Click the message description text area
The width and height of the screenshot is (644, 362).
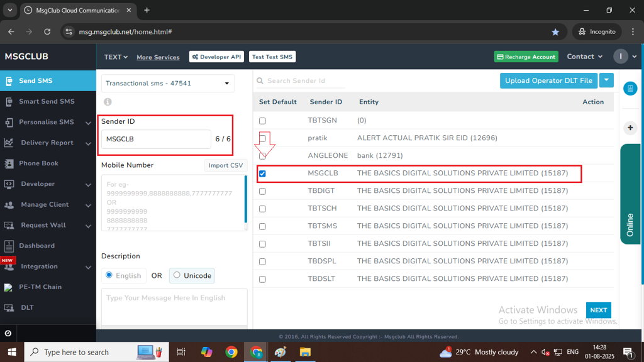click(x=174, y=307)
